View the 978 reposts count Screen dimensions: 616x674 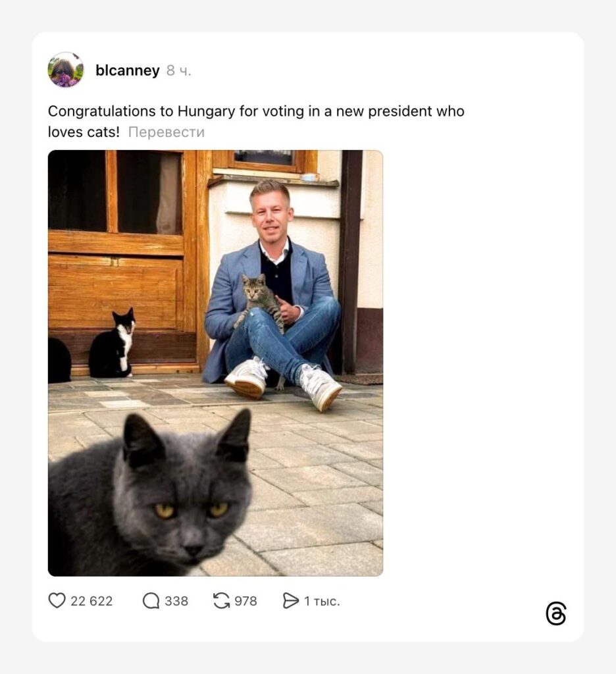[245, 601]
